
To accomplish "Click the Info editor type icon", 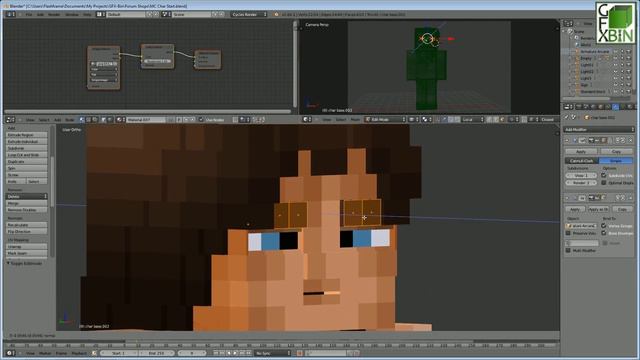I will tap(10, 14).
